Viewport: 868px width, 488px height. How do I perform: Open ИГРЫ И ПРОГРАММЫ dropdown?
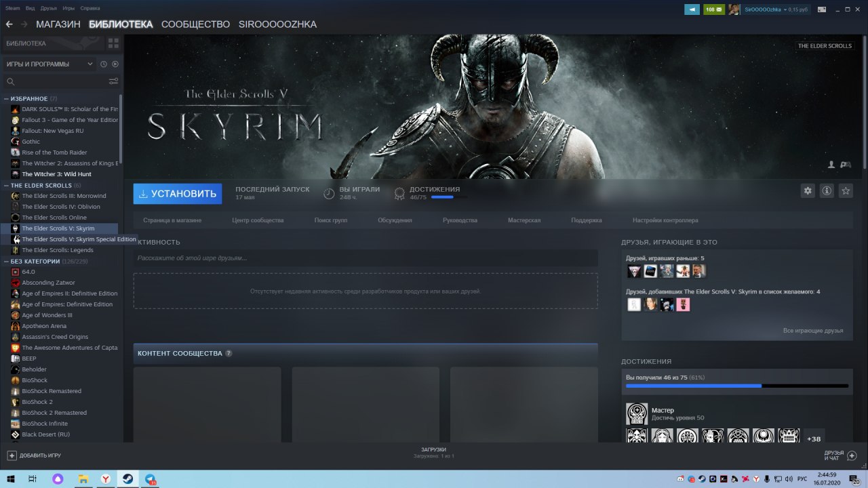pos(50,64)
